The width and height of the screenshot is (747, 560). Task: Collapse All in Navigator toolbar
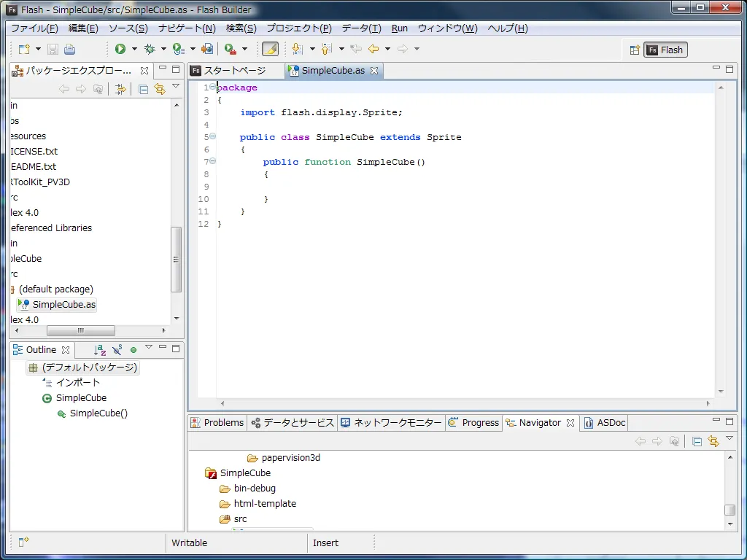coord(697,441)
